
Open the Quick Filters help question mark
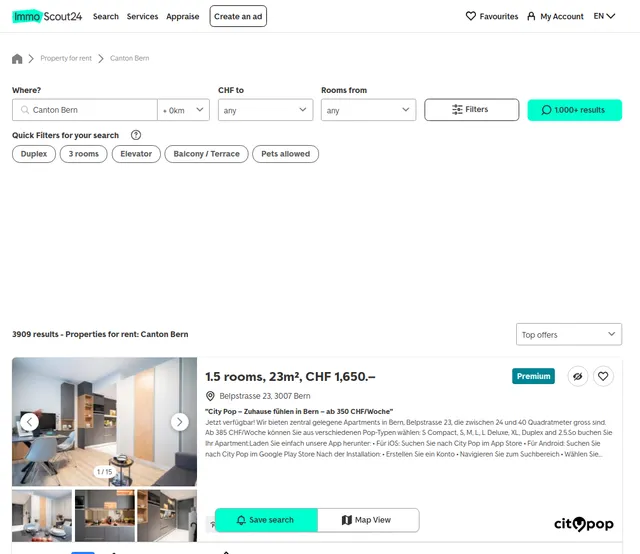[136, 135]
